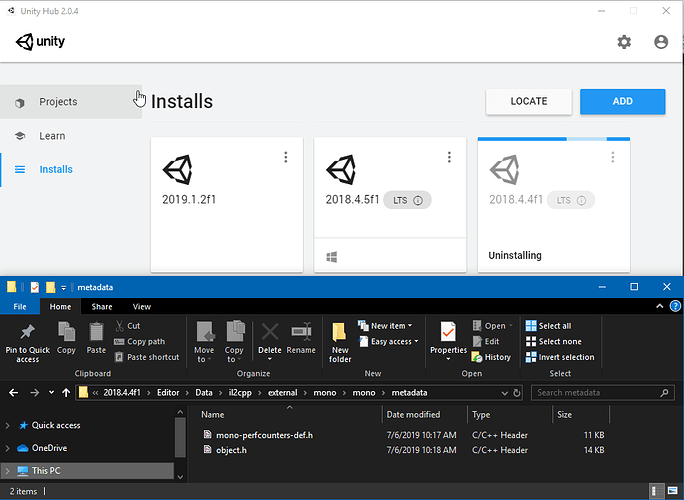This screenshot has height=500, width=684.
Task: Select This PC in the navigation pane
Action: [87, 471]
